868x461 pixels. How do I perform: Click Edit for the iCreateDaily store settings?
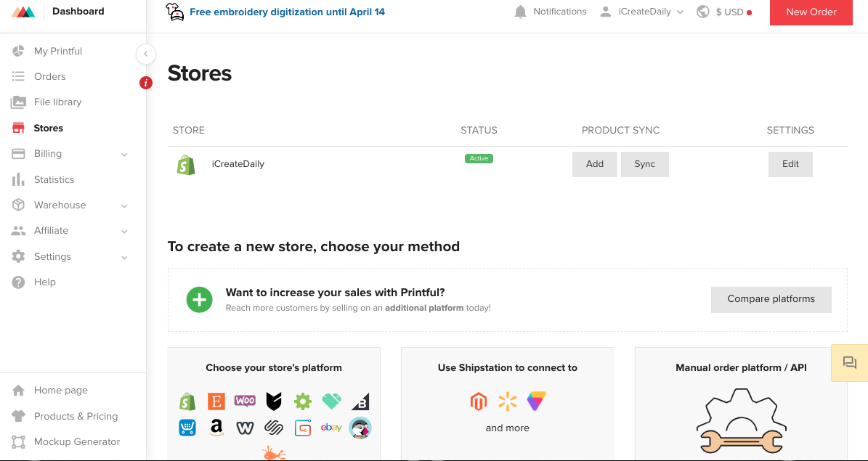point(790,164)
